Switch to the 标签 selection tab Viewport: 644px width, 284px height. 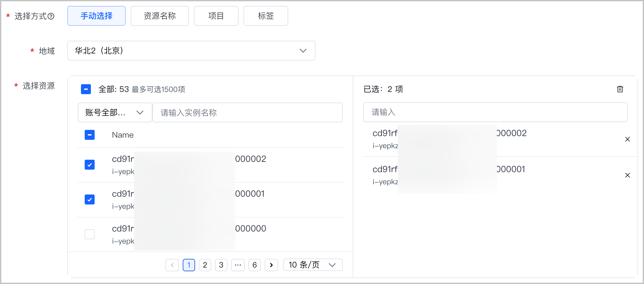coord(266,16)
